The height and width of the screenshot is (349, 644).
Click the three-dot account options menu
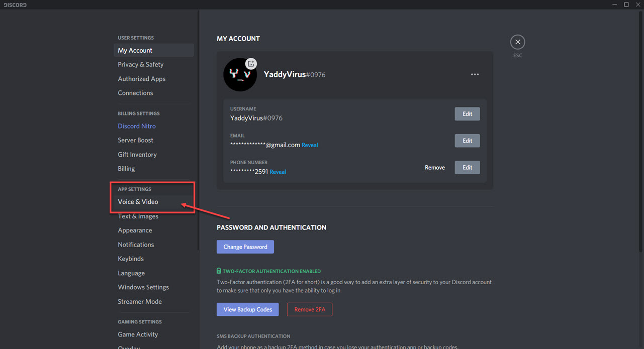click(x=475, y=74)
